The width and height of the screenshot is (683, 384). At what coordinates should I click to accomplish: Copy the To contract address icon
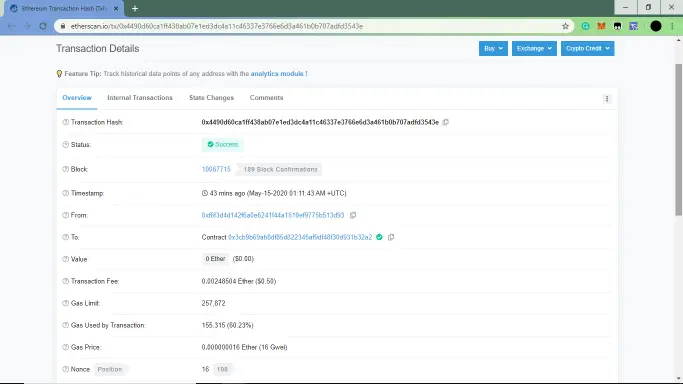(391, 237)
